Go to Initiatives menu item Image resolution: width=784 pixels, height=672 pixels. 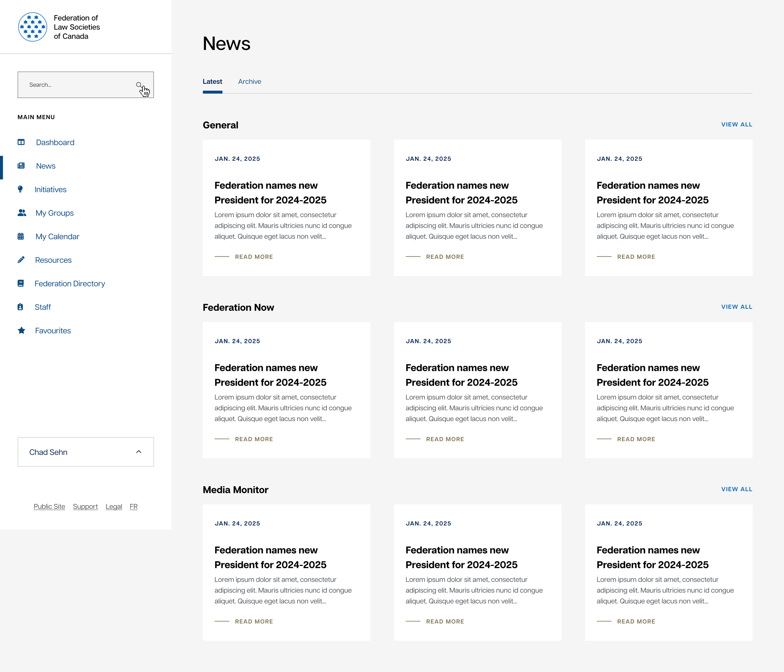pos(50,189)
